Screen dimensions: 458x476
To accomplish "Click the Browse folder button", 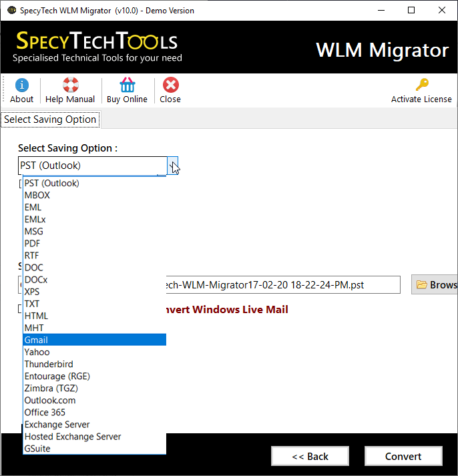I will pos(435,285).
